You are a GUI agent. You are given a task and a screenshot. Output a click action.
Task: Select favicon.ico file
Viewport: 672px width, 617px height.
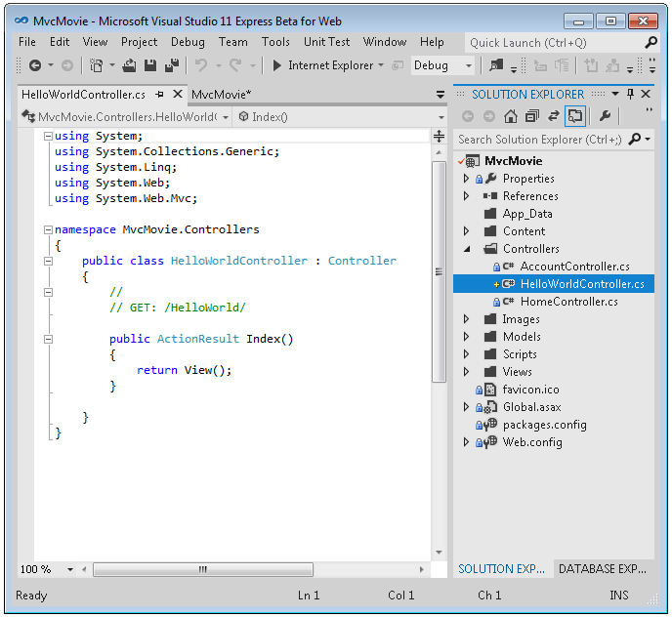530,390
